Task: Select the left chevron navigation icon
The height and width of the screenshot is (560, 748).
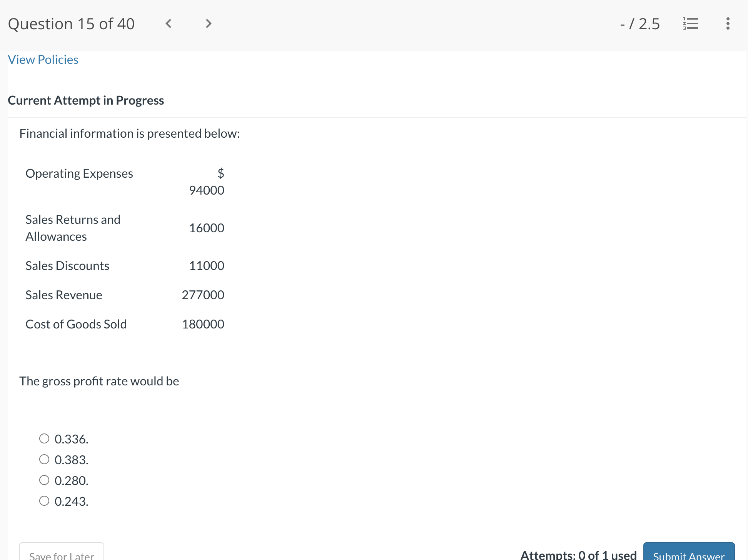Action: click(x=168, y=23)
